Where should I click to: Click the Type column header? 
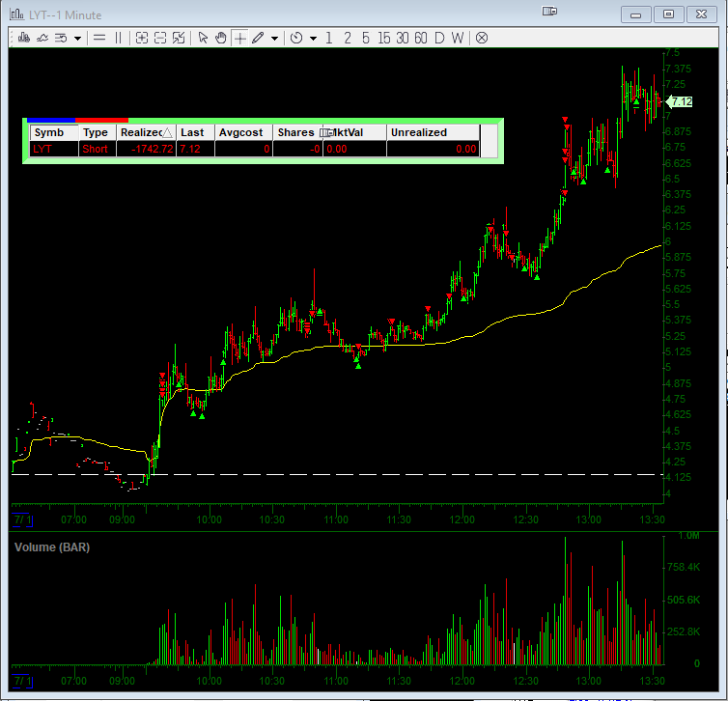(98, 132)
